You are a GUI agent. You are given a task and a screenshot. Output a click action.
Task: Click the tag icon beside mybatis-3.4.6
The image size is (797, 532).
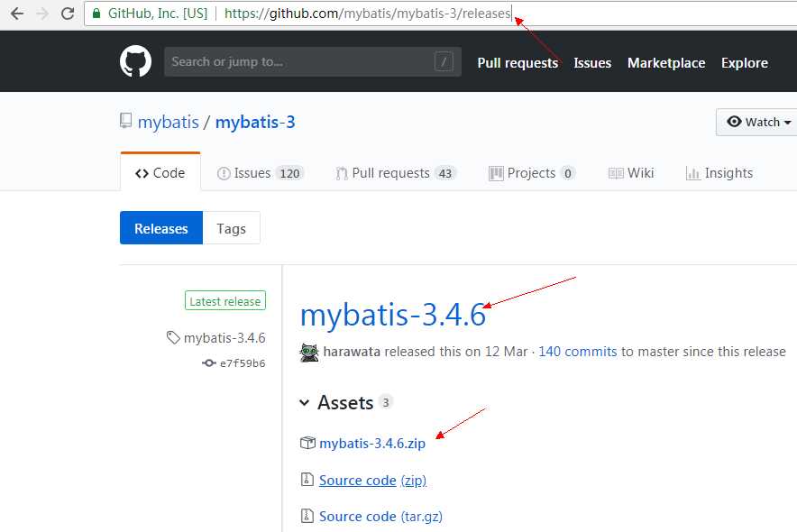coord(173,337)
